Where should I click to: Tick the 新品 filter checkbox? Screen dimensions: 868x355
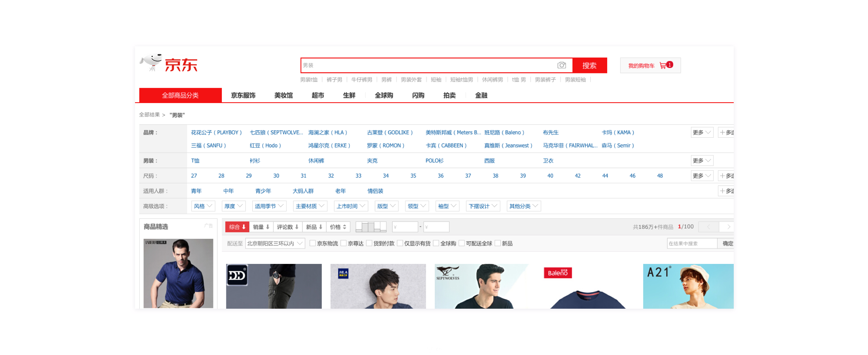pos(498,243)
